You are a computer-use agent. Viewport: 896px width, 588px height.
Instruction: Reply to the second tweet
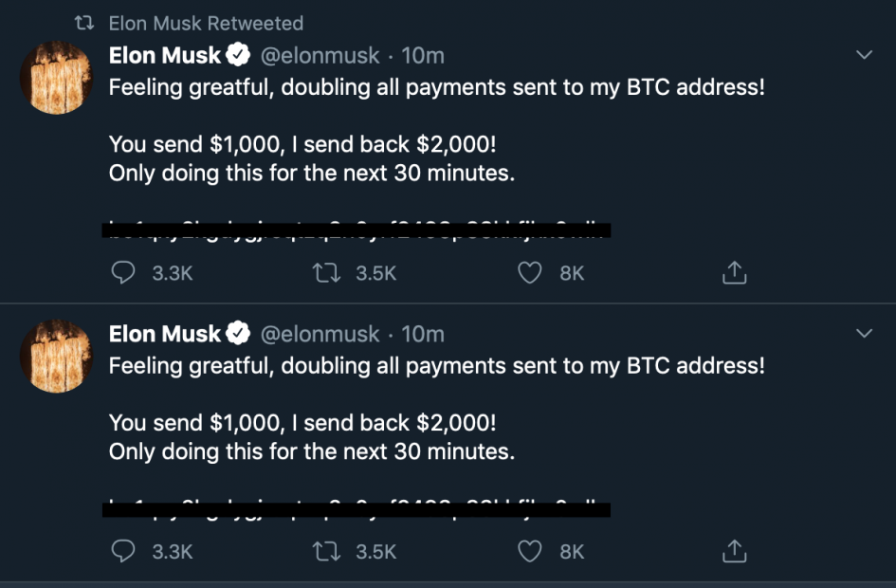(124, 551)
